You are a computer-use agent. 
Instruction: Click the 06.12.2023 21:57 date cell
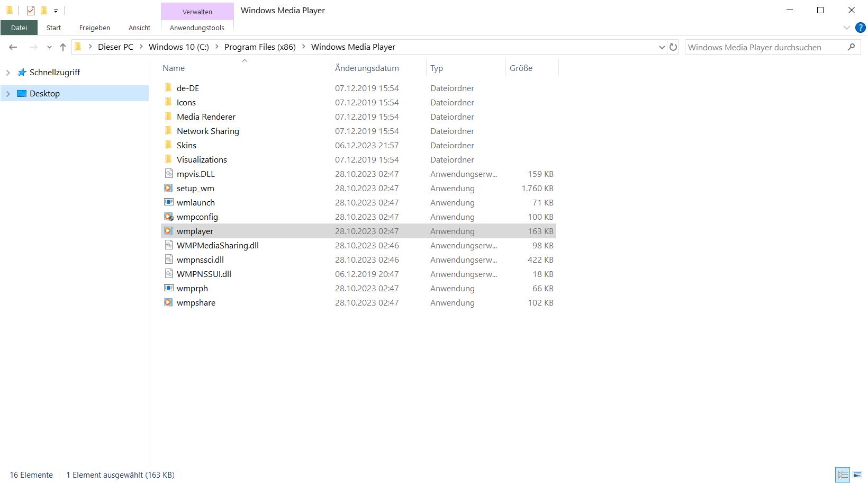coord(367,146)
